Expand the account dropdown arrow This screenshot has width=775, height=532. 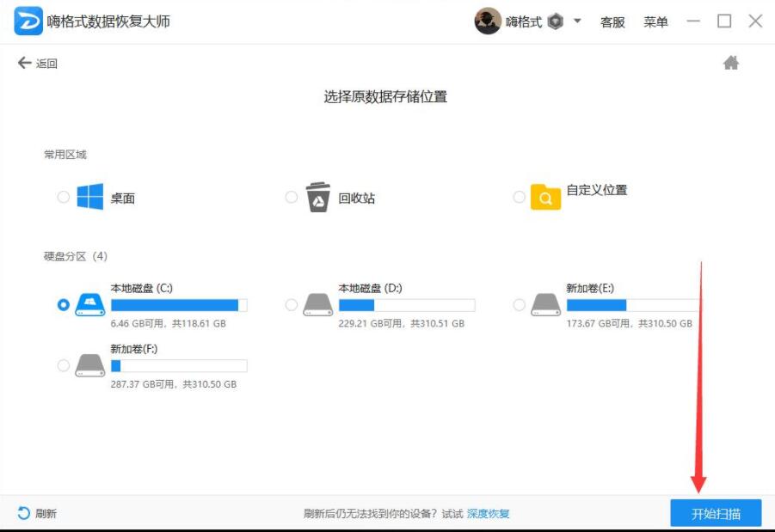pyautogui.click(x=577, y=21)
